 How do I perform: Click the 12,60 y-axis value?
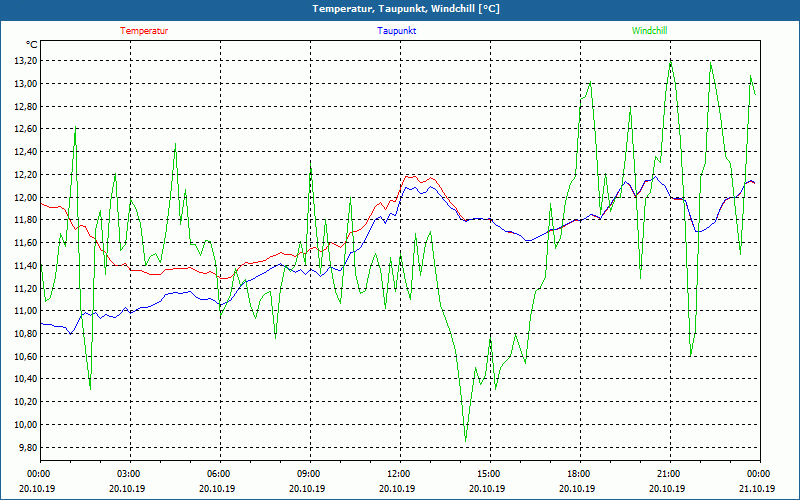click(27, 129)
